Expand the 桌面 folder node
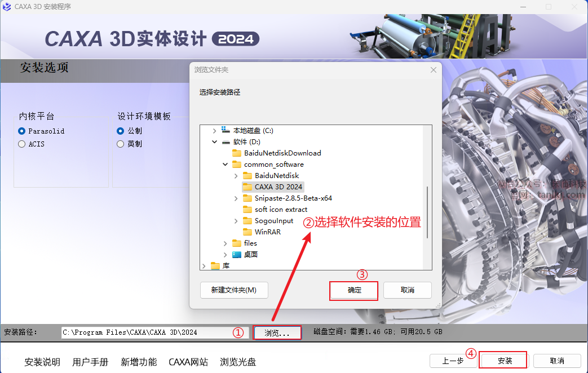 (225, 255)
